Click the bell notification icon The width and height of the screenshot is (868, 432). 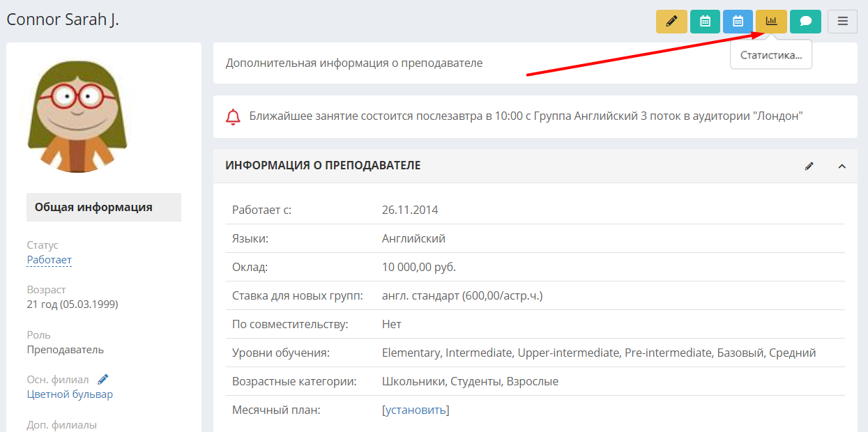(233, 116)
